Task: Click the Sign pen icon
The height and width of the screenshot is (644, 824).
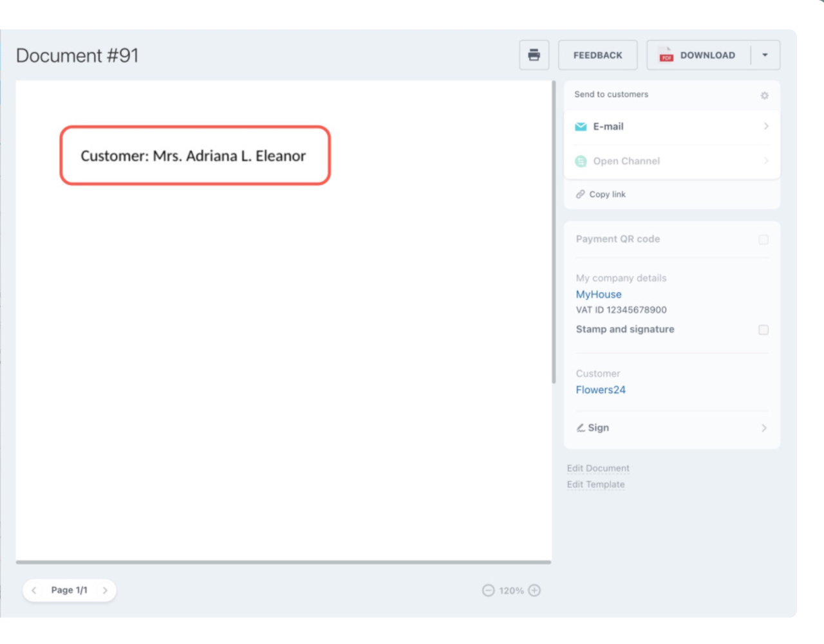Action: click(x=581, y=428)
